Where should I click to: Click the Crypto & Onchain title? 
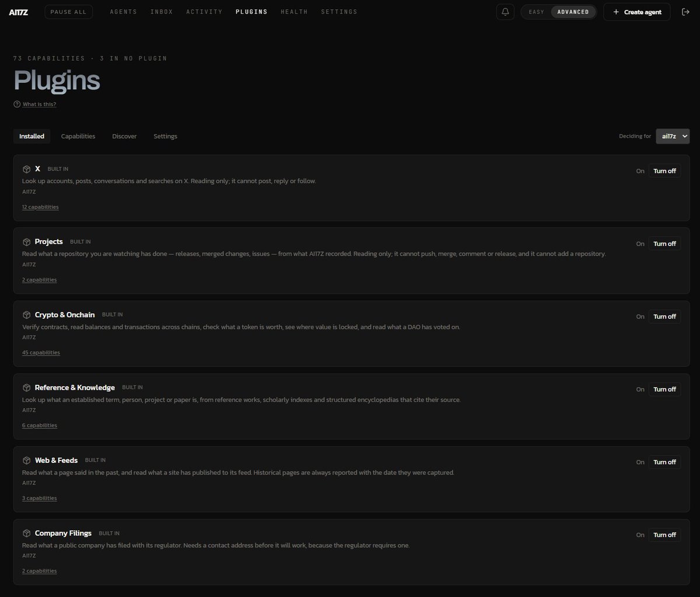65,315
